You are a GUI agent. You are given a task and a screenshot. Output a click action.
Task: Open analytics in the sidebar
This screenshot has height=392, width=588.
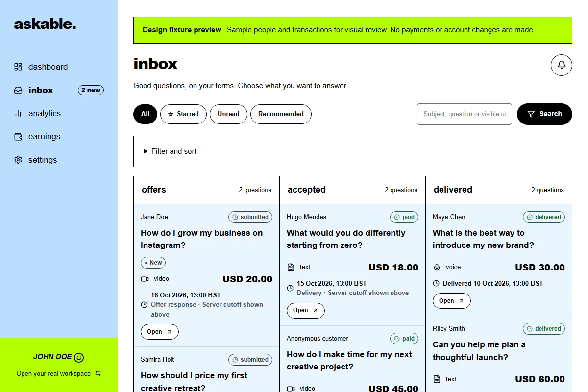(x=45, y=113)
